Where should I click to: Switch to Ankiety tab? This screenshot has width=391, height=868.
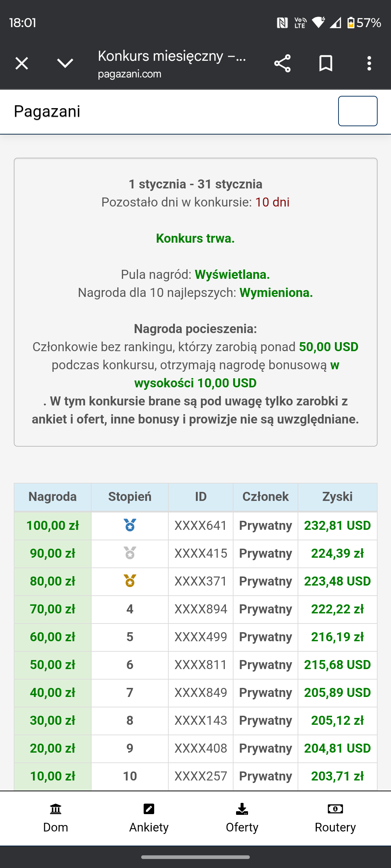[149, 818]
